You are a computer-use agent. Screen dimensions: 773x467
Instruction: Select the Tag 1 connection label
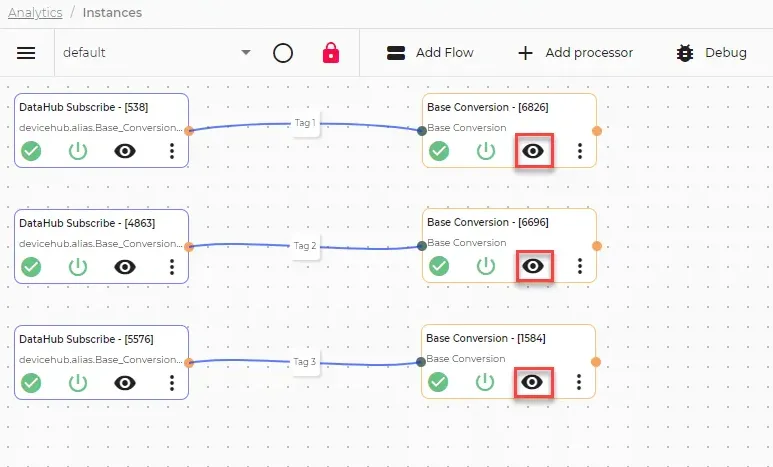tap(305, 123)
